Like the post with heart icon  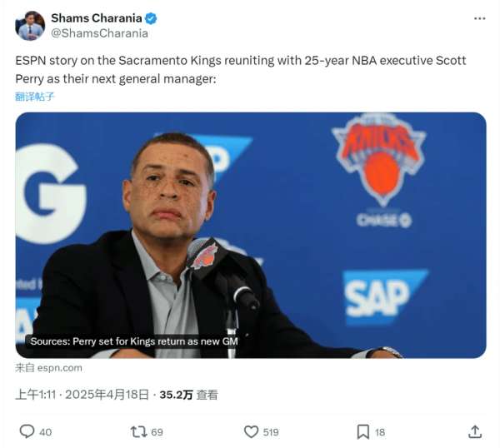[252, 431]
